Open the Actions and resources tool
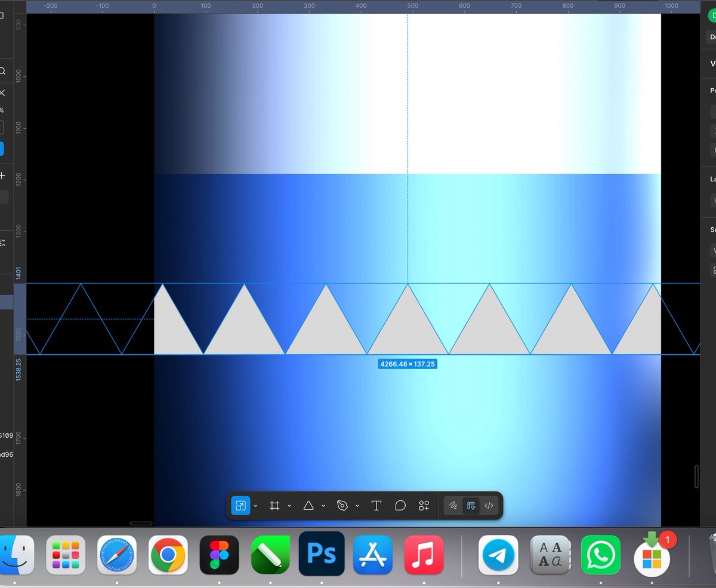The width and height of the screenshot is (716, 588). 424,506
